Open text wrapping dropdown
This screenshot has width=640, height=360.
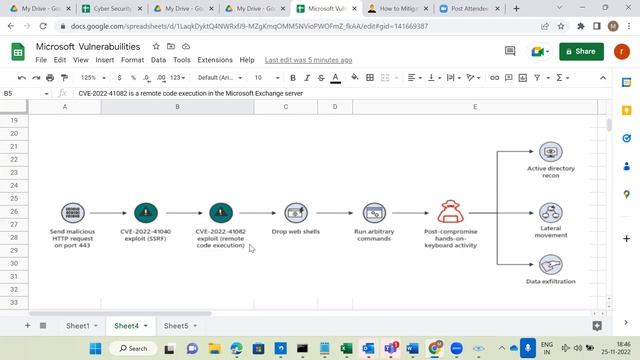coord(454,78)
